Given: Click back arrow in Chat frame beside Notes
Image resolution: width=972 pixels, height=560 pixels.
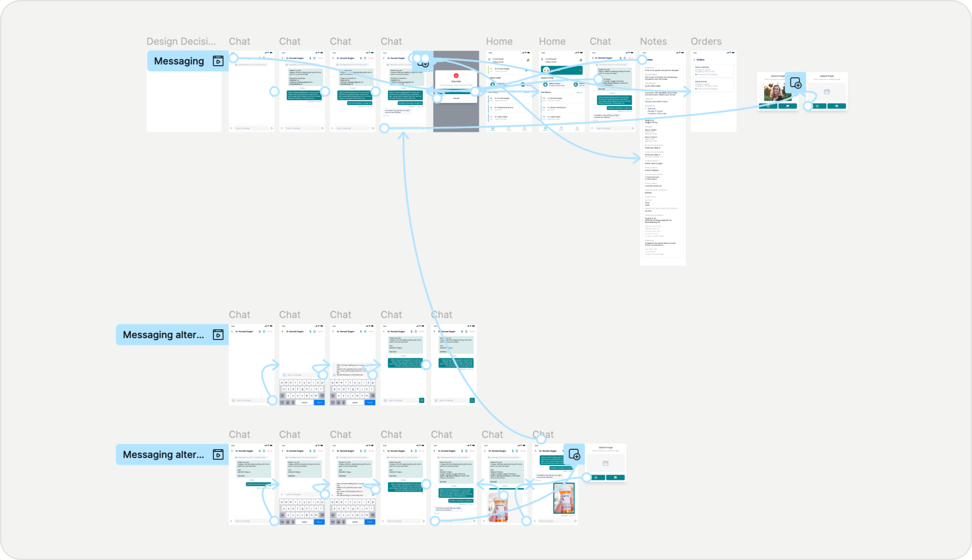Looking at the screenshot, I should pyautogui.click(x=593, y=58).
